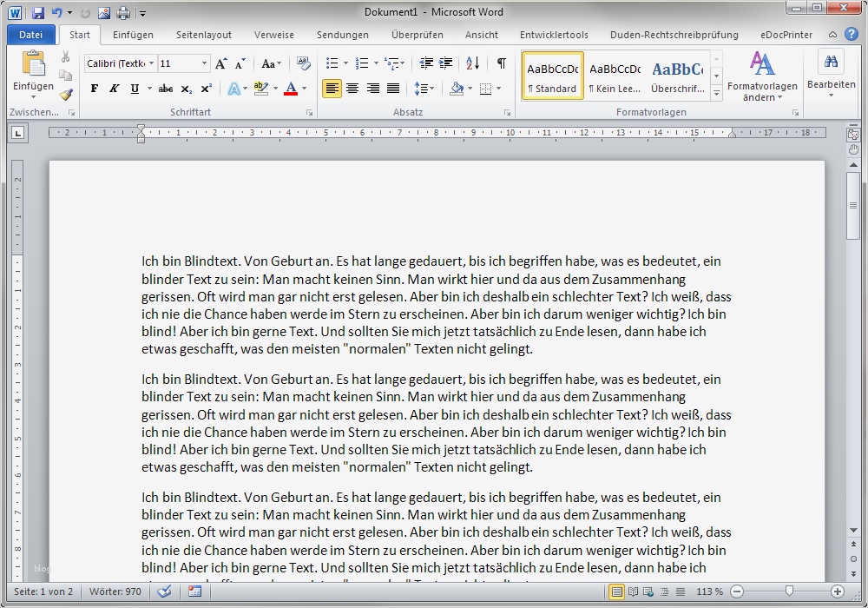Increase paragraph indentation
The image size is (868, 608).
445,63
